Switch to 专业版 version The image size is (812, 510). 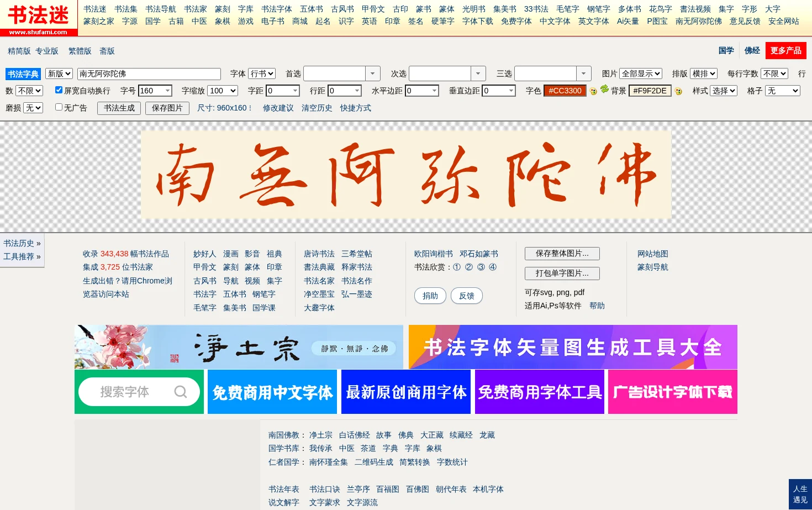coord(47,51)
